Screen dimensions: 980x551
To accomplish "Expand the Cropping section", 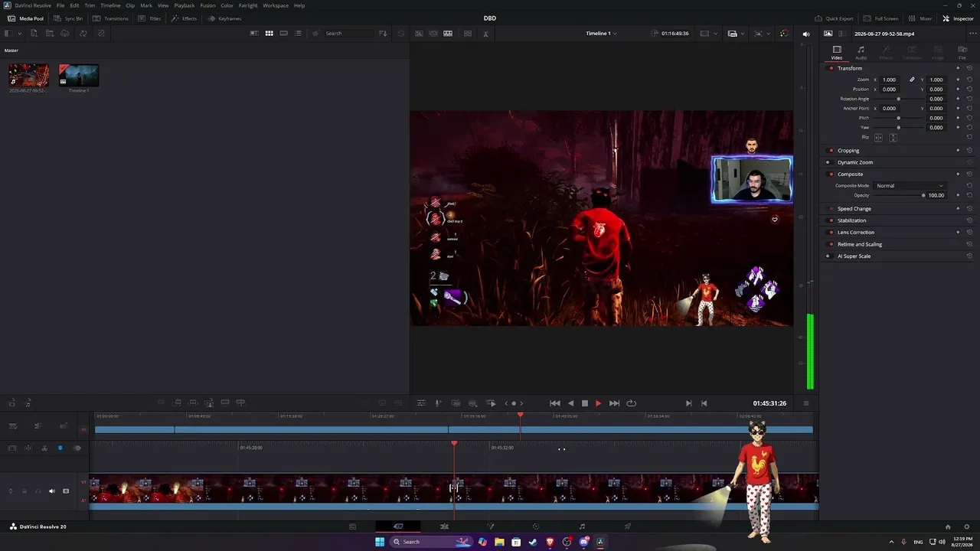I will (848, 151).
